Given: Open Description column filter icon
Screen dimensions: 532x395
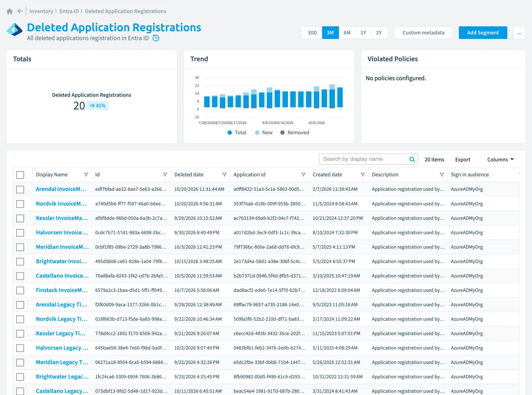Looking at the screenshot, I should click(442, 175).
